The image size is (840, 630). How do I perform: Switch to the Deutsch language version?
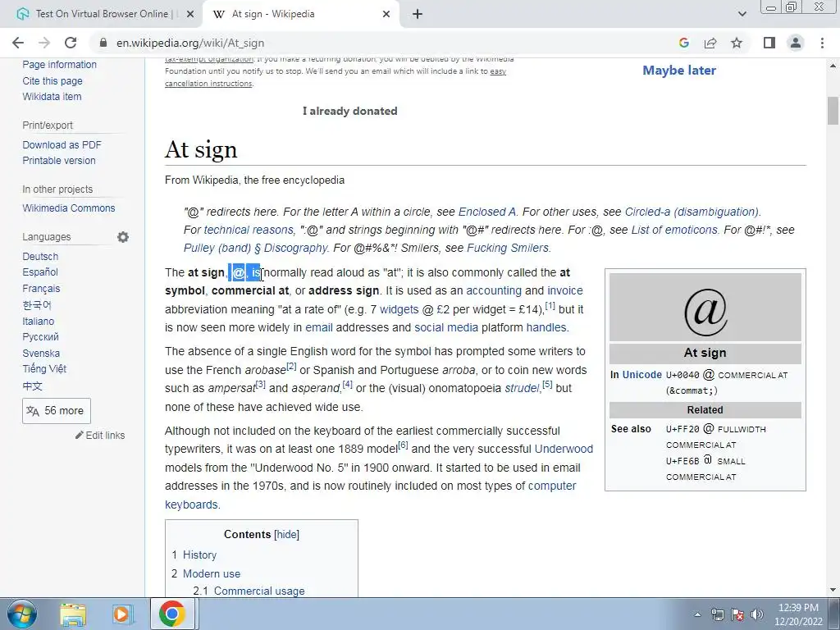pos(40,257)
